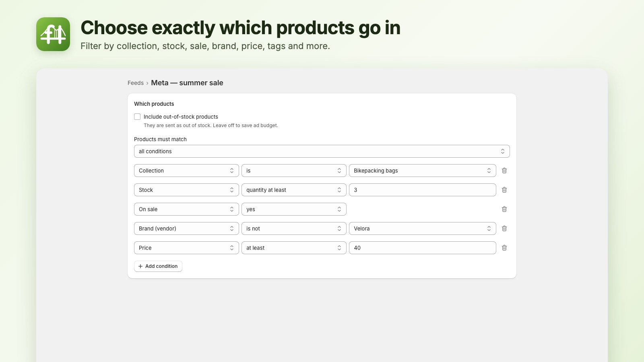The image size is (644, 362).
Task: Click the 'Products must match' label
Action: pos(160,139)
